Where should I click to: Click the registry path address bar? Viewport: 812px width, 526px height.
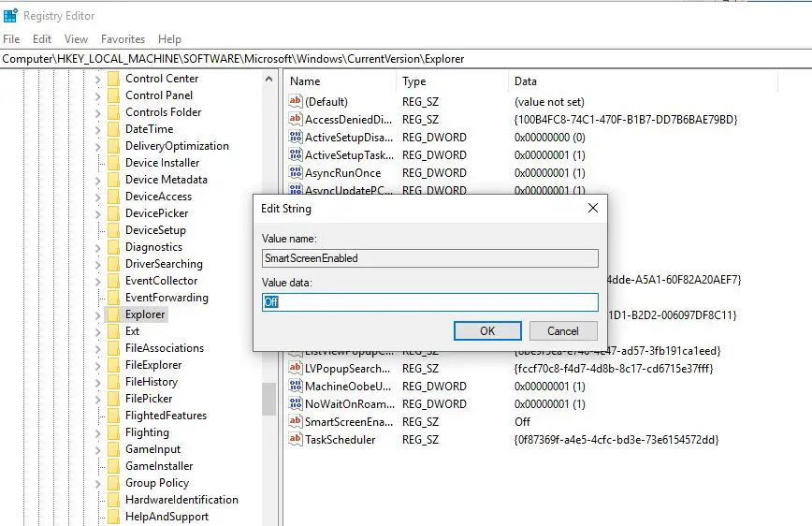[406, 59]
